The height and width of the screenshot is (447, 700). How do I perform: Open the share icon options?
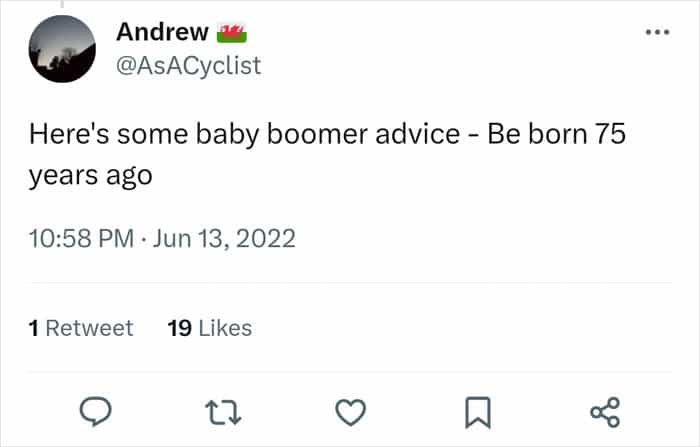(605, 411)
